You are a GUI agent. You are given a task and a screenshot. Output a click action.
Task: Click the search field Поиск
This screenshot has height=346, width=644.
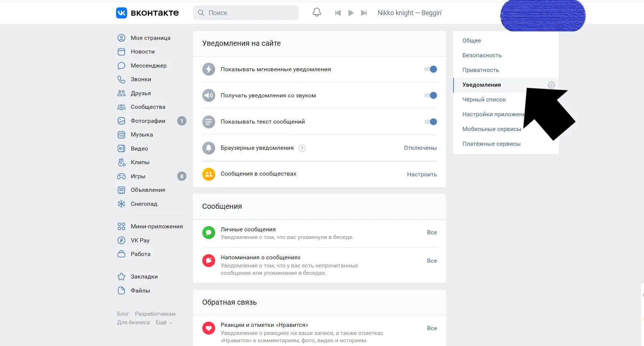[246, 13]
